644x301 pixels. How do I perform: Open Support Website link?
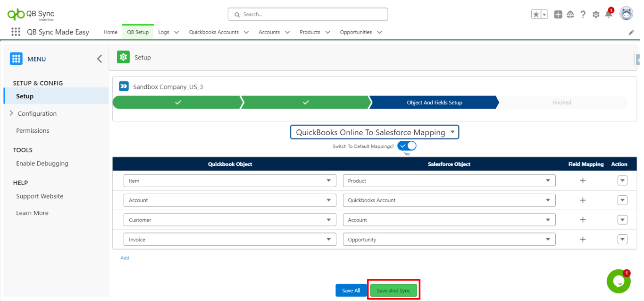coord(40,196)
